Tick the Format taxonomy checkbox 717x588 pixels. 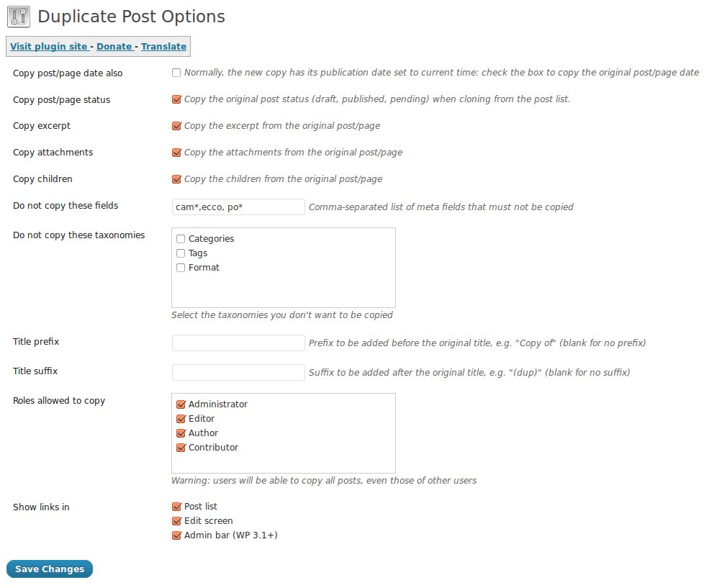[181, 268]
